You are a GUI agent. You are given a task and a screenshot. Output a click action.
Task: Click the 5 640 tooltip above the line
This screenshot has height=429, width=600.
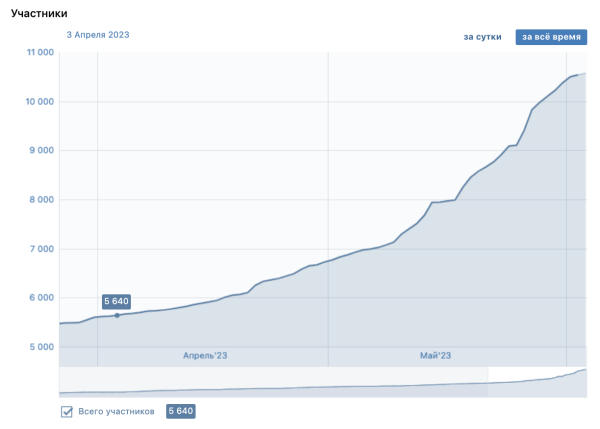[x=116, y=300]
